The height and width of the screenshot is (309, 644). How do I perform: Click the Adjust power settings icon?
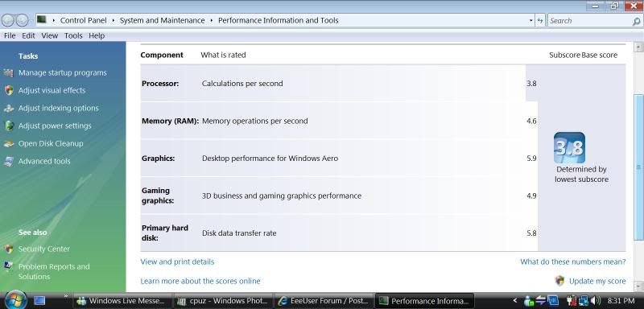pyautogui.click(x=9, y=126)
